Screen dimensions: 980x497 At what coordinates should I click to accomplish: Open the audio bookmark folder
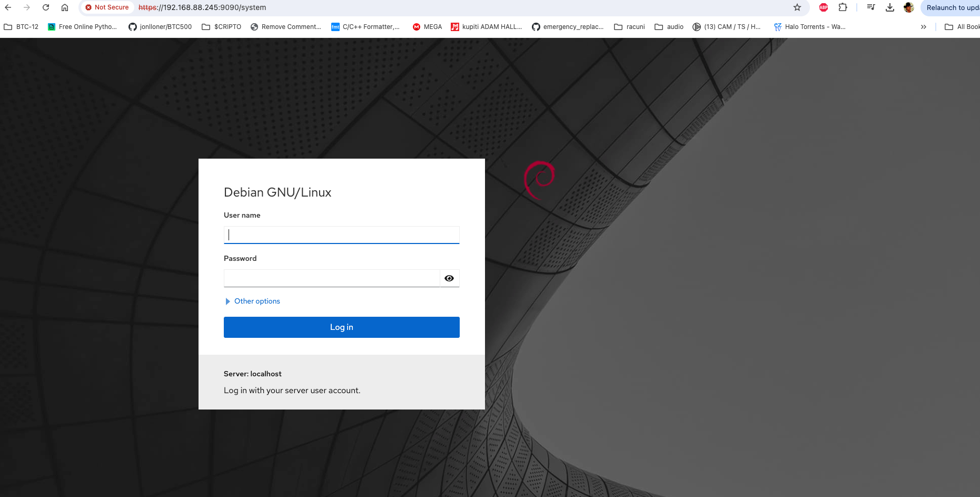click(669, 27)
